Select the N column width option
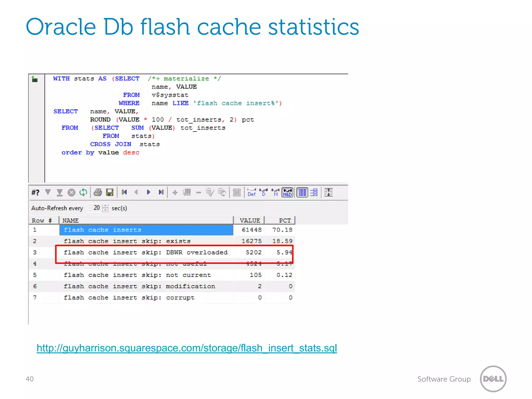 [x=275, y=192]
